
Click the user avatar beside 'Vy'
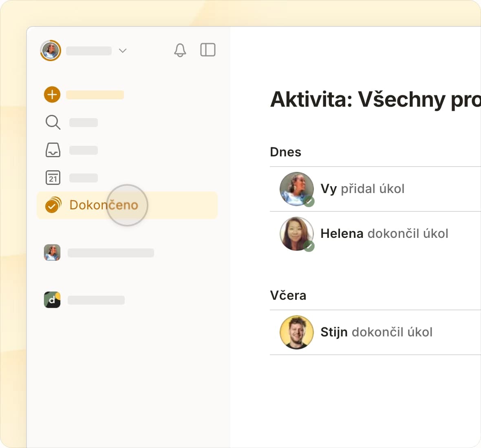pos(296,189)
